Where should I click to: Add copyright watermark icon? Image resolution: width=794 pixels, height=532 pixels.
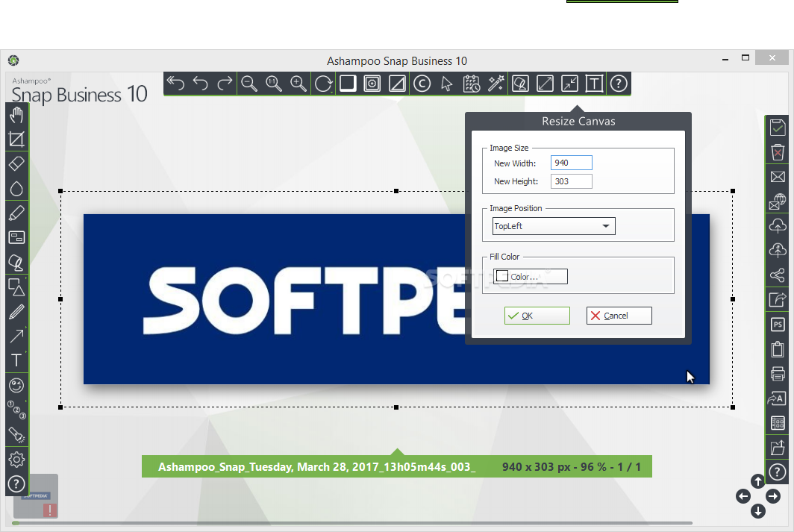pos(422,83)
